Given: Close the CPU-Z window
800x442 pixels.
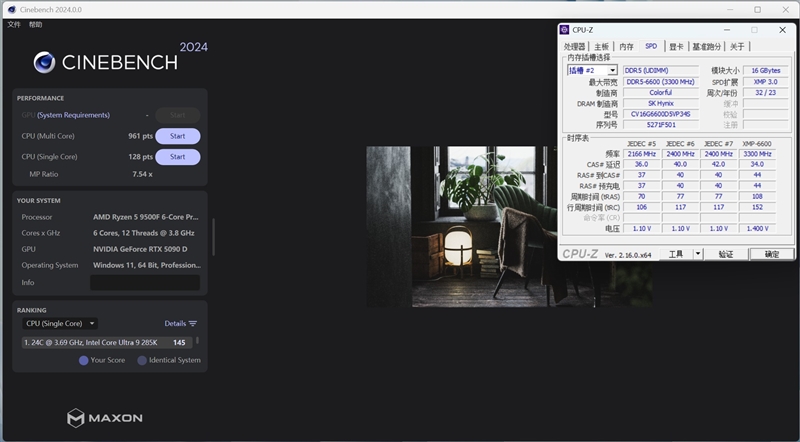Looking at the screenshot, I should tap(782, 30).
